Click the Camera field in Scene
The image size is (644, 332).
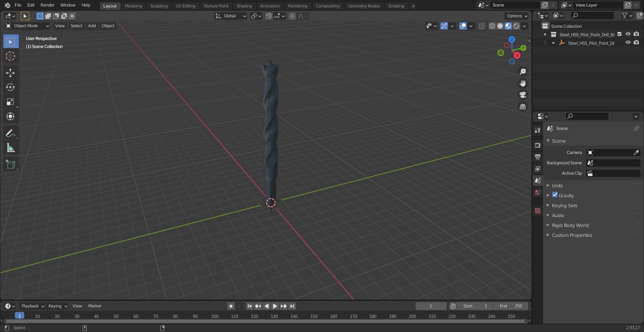[613, 153]
